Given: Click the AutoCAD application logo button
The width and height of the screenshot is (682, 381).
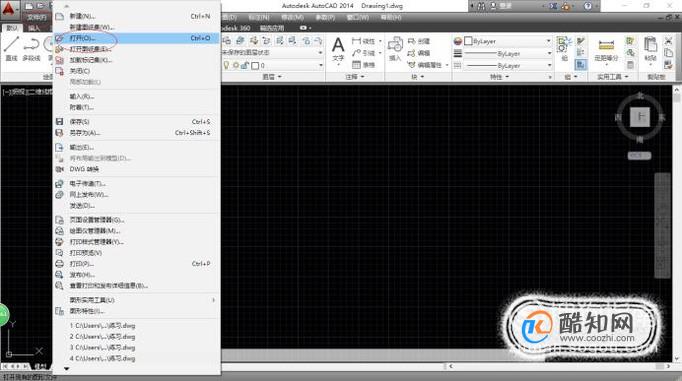Looking at the screenshot, I should pyautogui.click(x=9, y=9).
